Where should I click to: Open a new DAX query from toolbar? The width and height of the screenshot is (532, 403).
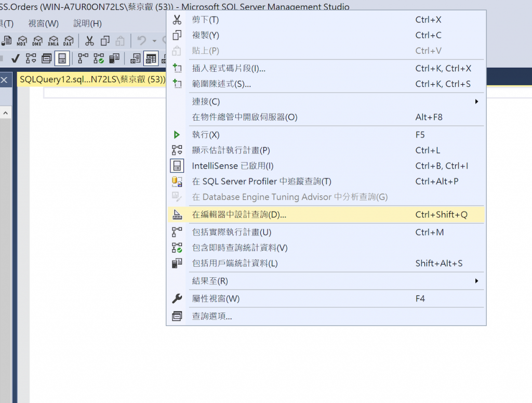point(69,41)
